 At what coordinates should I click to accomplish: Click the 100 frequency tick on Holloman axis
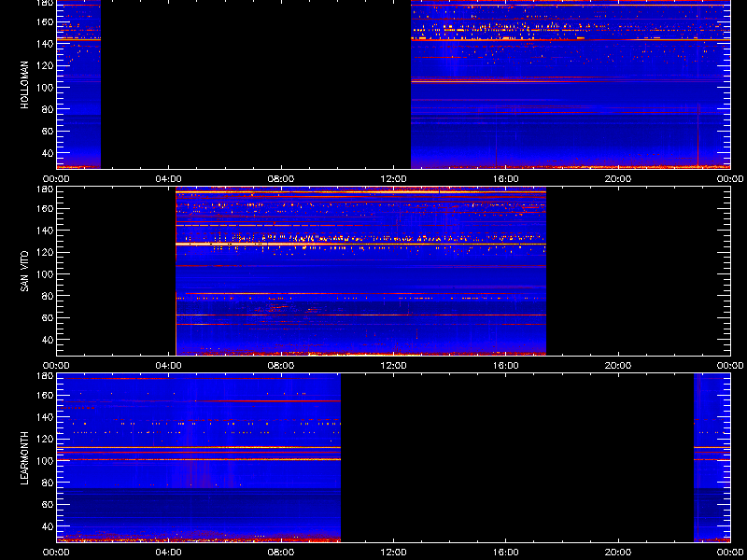[x=43, y=87]
